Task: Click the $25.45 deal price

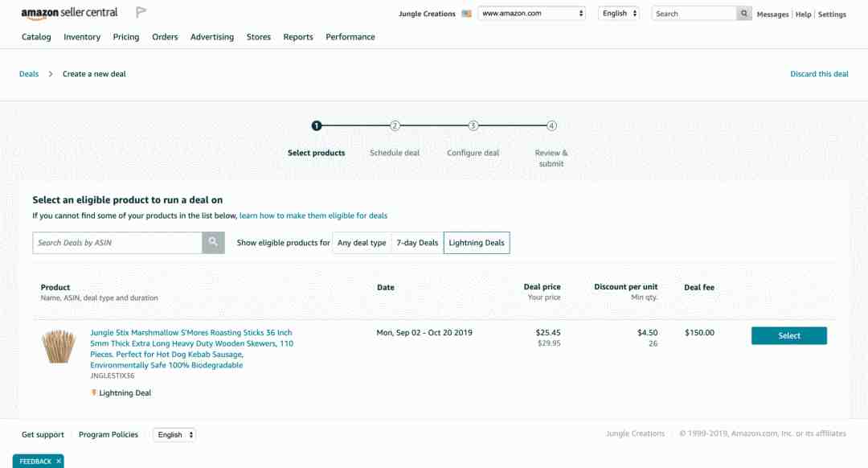Action: (548, 333)
